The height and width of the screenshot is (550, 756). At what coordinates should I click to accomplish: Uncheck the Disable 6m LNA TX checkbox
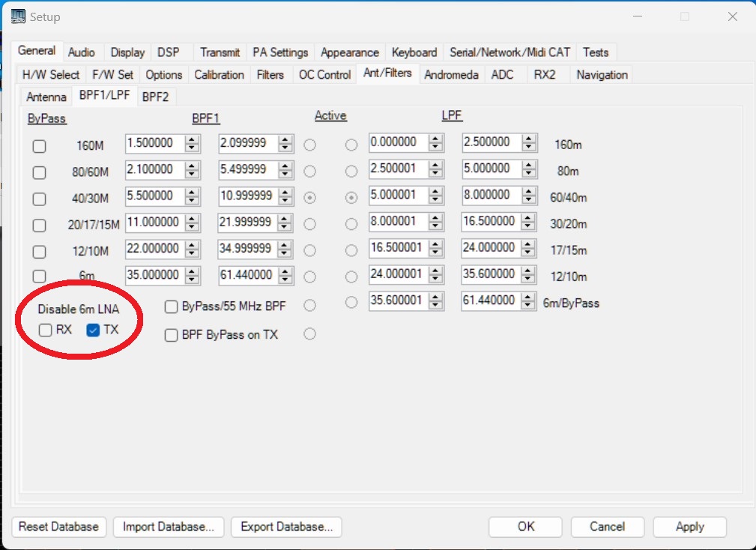coord(94,330)
